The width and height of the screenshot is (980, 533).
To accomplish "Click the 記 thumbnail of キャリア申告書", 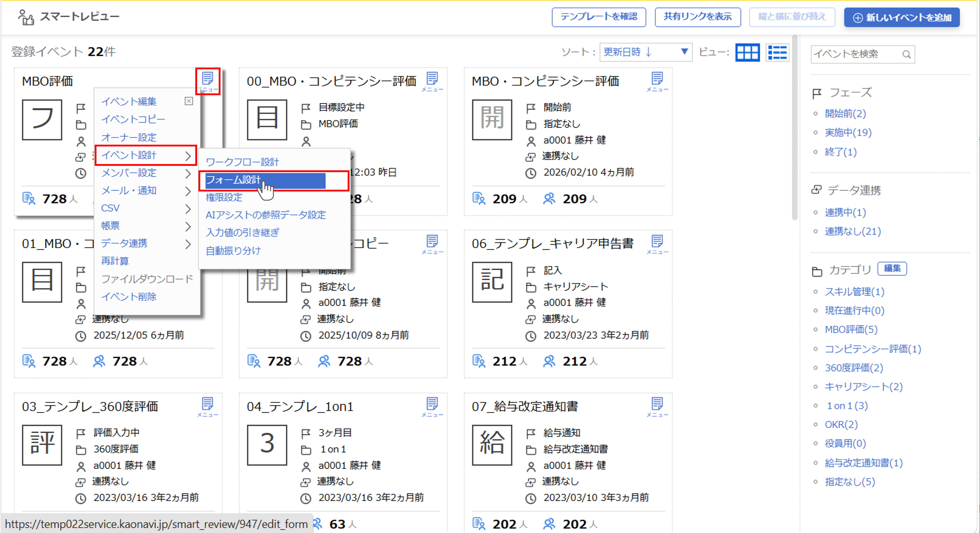I will 492,282.
